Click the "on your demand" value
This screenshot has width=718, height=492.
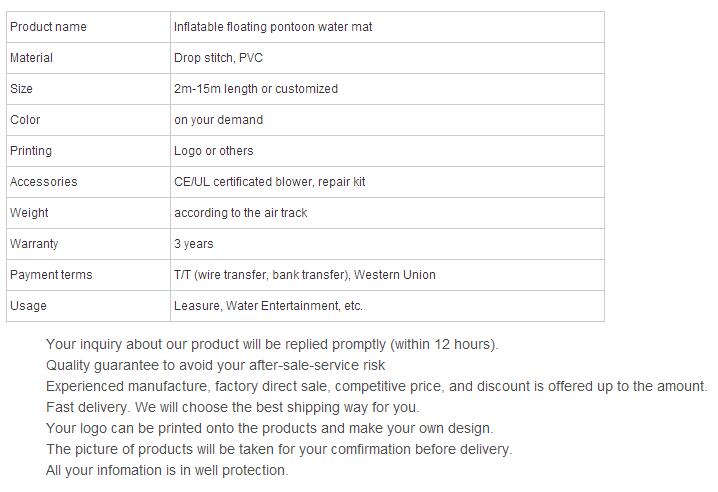218,120
